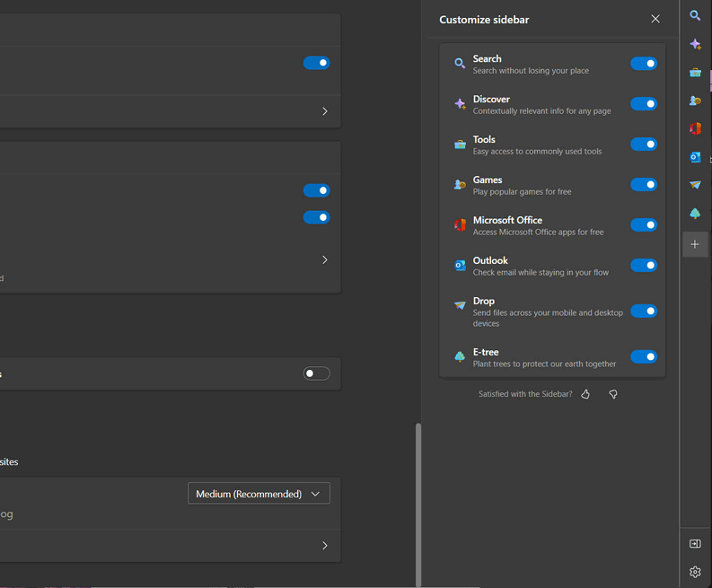Give thumbs down for the Sidebar

pos(613,394)
